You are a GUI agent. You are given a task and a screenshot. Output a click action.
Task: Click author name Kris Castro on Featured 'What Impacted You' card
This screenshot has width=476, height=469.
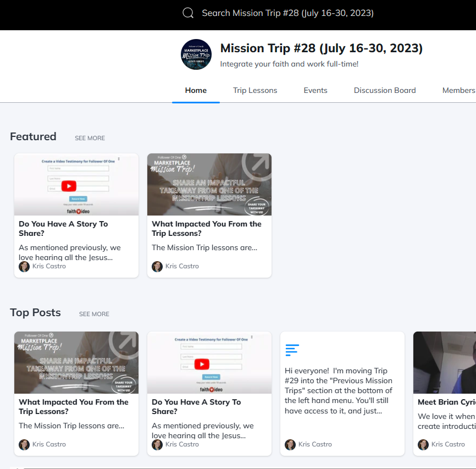tap(182, 266)
